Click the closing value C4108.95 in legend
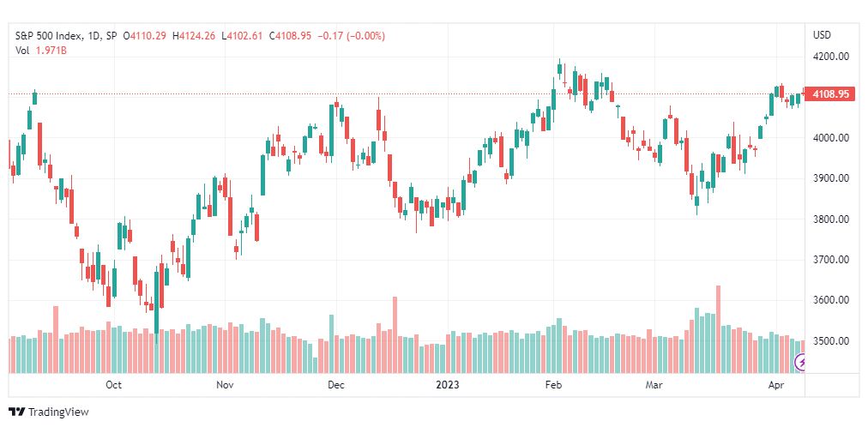Image resolution: width=868 pixels, height=427 pixels. (290, 36)
